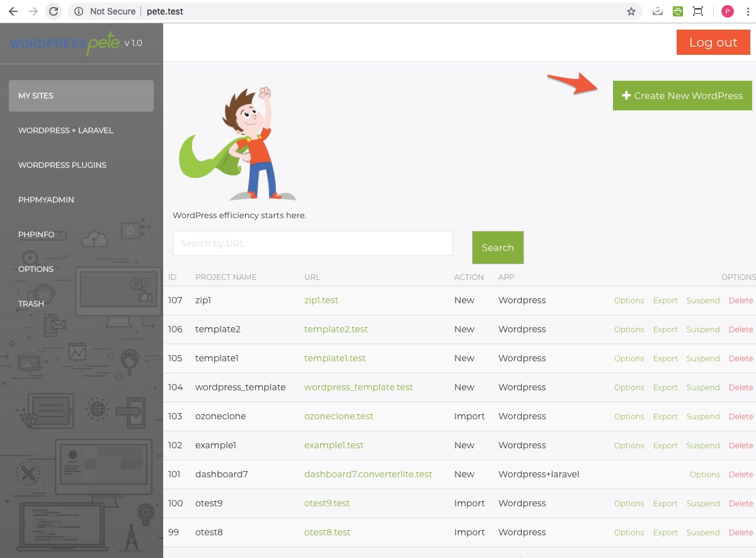Export the example1 site
756x558 pixels.
tap(665, 446)
